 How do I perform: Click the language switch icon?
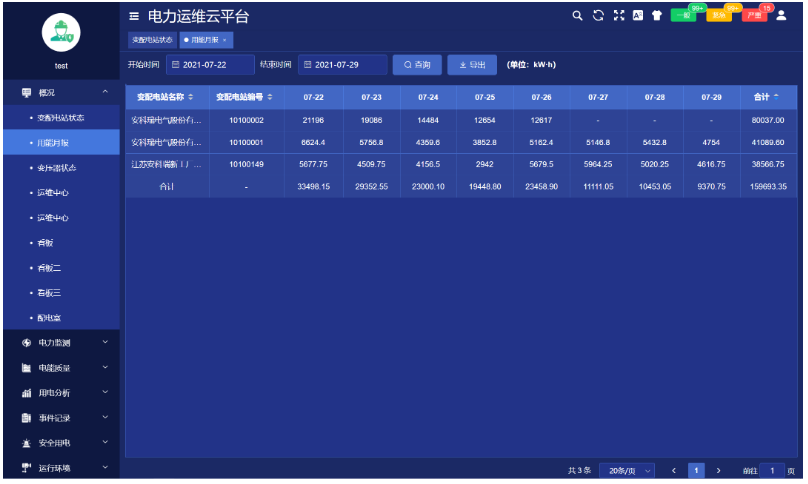[637, 16]
